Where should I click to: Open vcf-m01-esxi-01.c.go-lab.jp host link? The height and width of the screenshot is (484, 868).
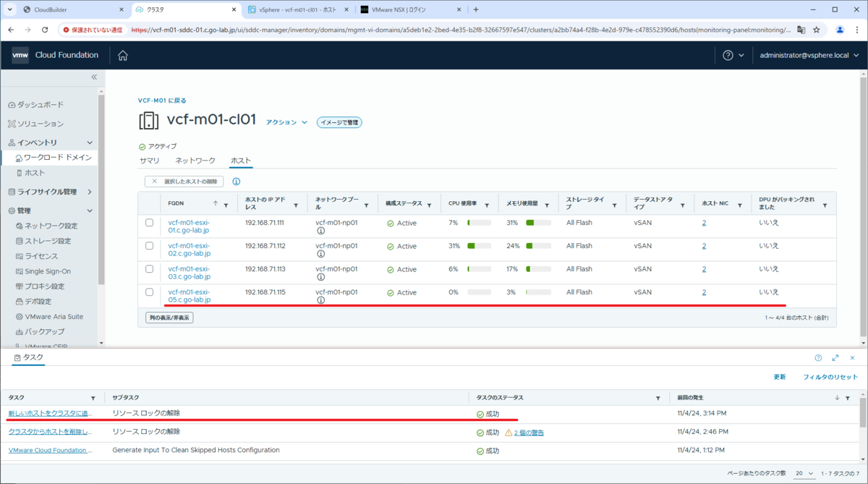pos(190,226)
